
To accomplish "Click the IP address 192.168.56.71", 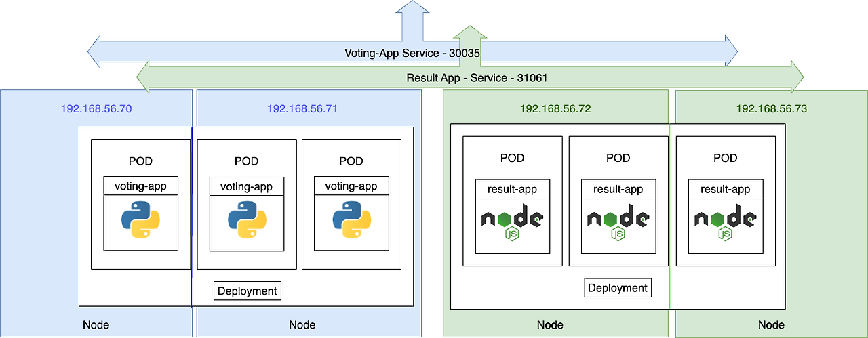I will 302,108.
